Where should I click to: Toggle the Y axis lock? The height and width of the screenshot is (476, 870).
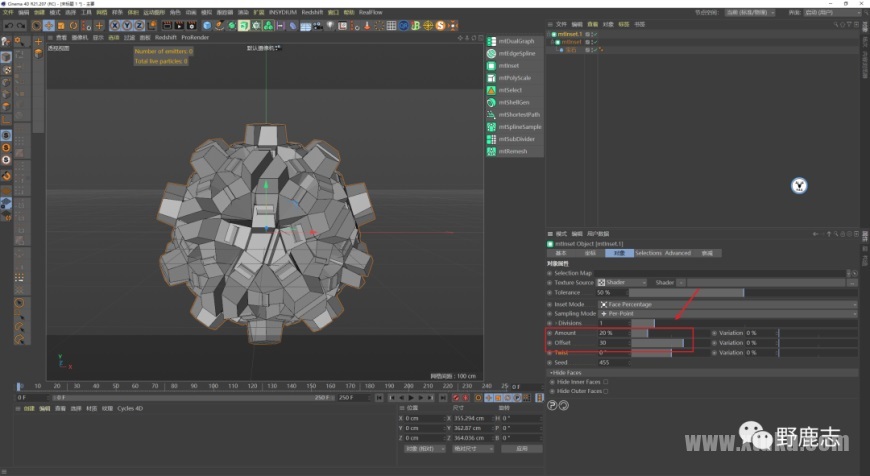coord(127,26)
